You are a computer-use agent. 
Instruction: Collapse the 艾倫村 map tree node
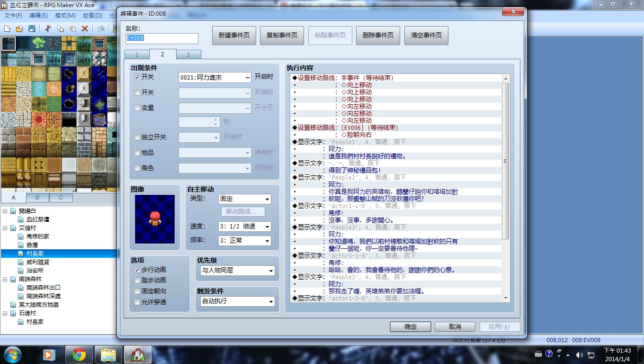[x=5, y=228]
